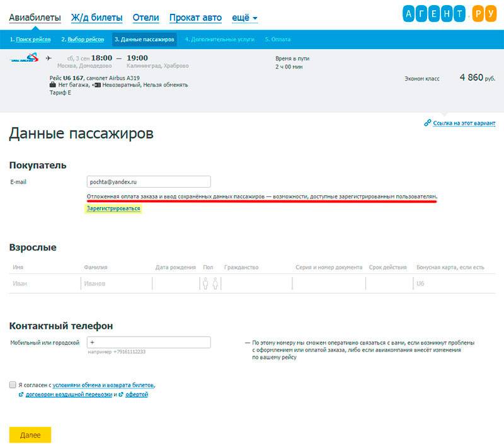504x447 pixels.
Task: Open the Отели section
Action: (146, 18)
